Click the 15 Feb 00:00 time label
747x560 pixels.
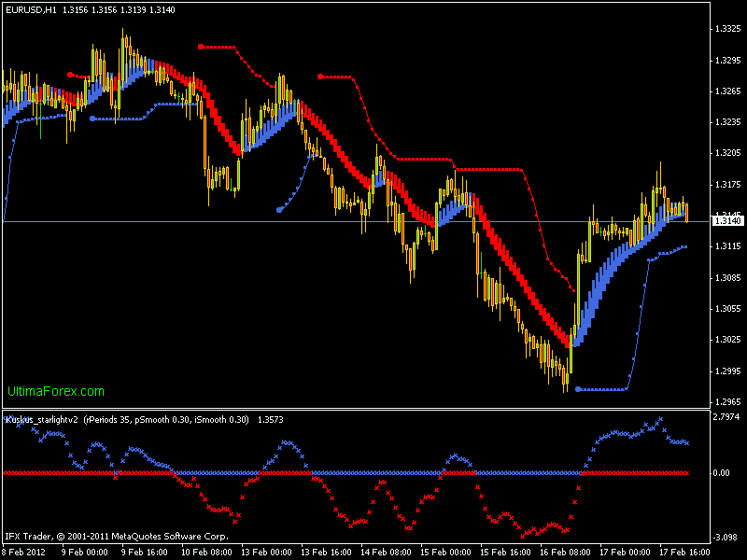[x=446, y=553]
